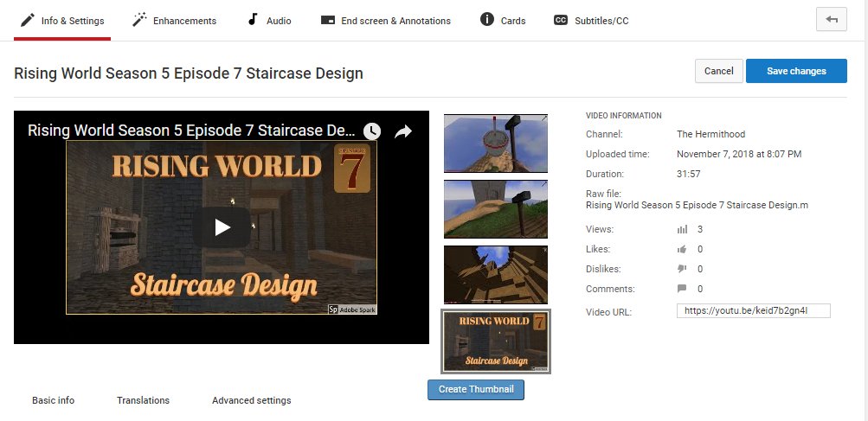This screenshot has height=421, width=868.
Task: Click the bar chart icon next to Views
Action: click(x=682, y=229)
